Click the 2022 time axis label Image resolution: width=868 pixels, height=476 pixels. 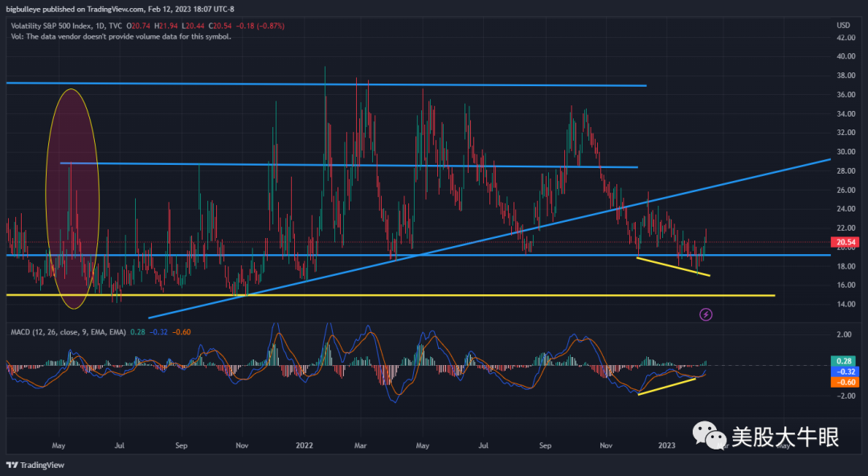pos(305,445)
